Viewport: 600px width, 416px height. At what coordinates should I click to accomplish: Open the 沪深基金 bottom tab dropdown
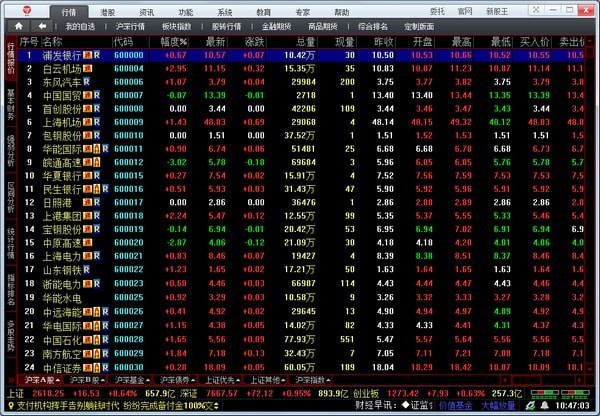point(148,380)
